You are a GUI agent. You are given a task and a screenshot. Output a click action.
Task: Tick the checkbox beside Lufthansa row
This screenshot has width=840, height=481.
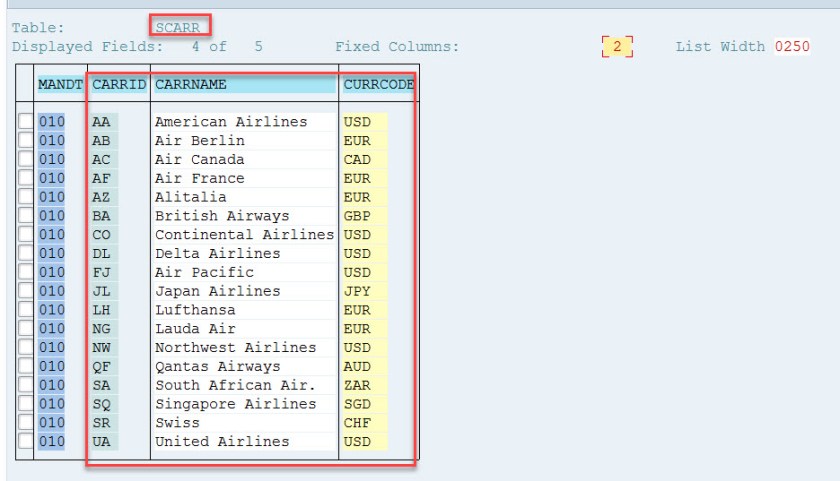tap(26, 310)
